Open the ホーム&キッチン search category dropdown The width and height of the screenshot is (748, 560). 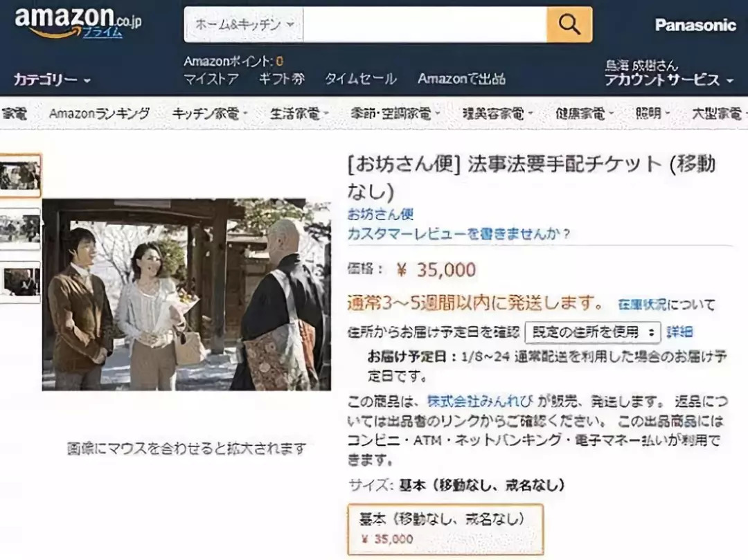click(244, 24)
